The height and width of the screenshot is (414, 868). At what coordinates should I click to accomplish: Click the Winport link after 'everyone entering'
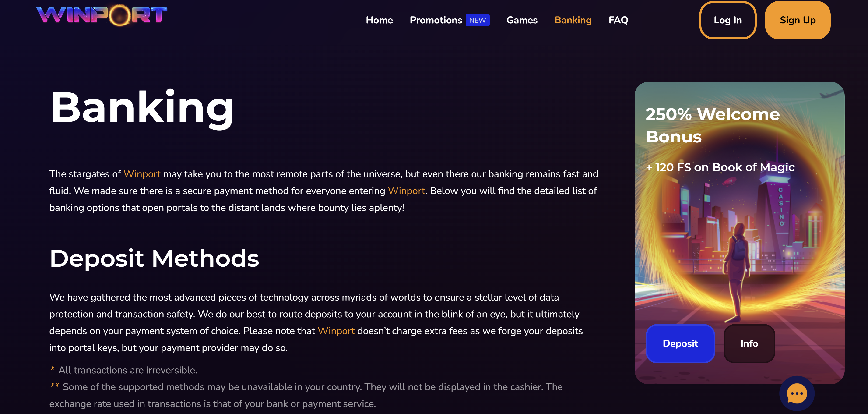coord(406,191)
